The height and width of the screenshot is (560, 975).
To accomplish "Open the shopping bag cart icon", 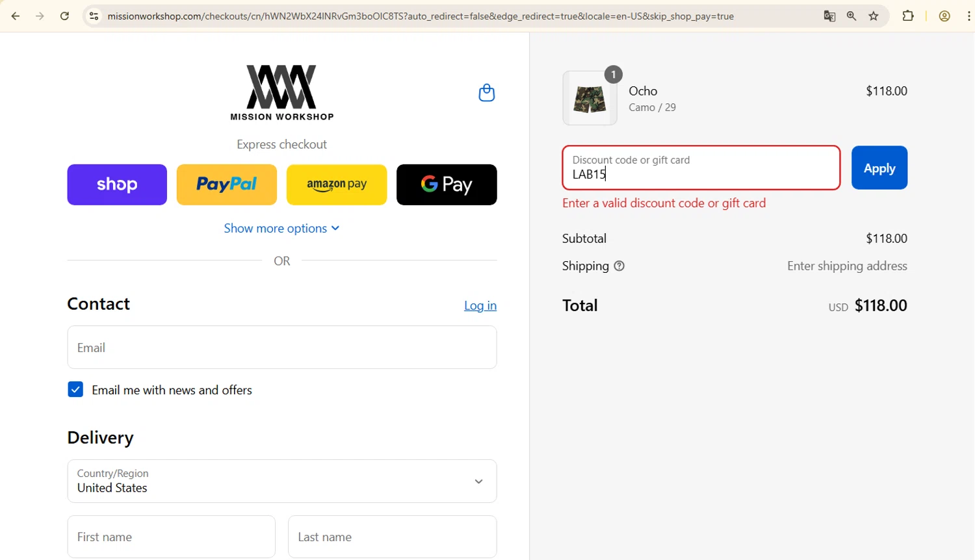I will pyautogui.click(x=487, y=93).
